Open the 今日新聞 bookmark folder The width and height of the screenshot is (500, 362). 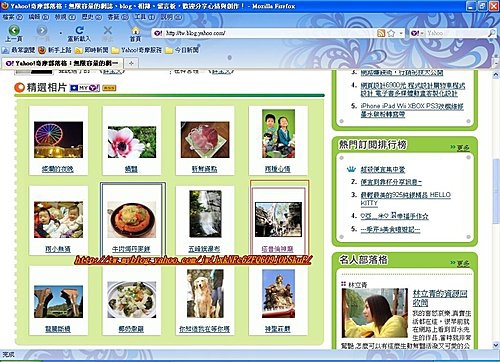pos(182,50)
